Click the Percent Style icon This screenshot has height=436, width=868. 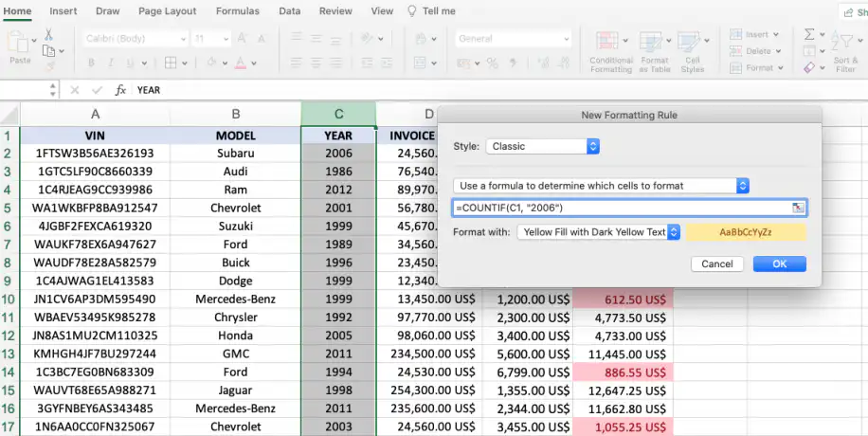492,64
